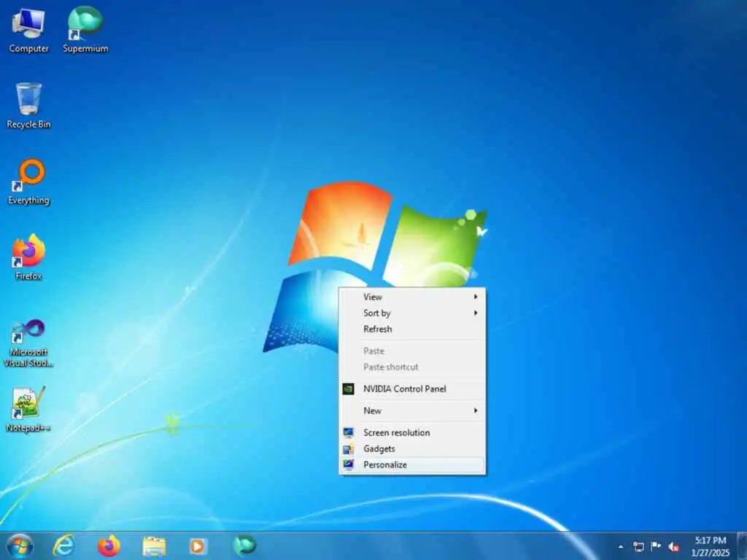
Task: Expand the View submenu
Action: click(413, 297)
